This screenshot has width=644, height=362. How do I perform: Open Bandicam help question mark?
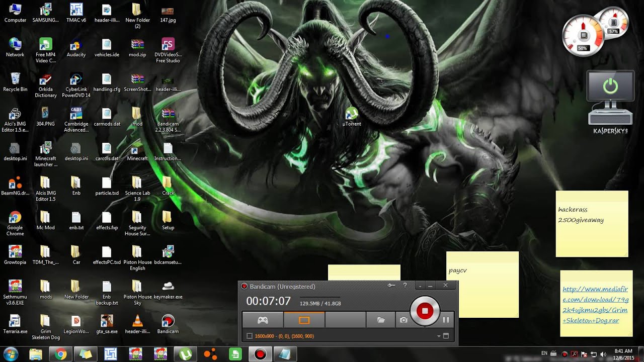[x=405, y=286]
